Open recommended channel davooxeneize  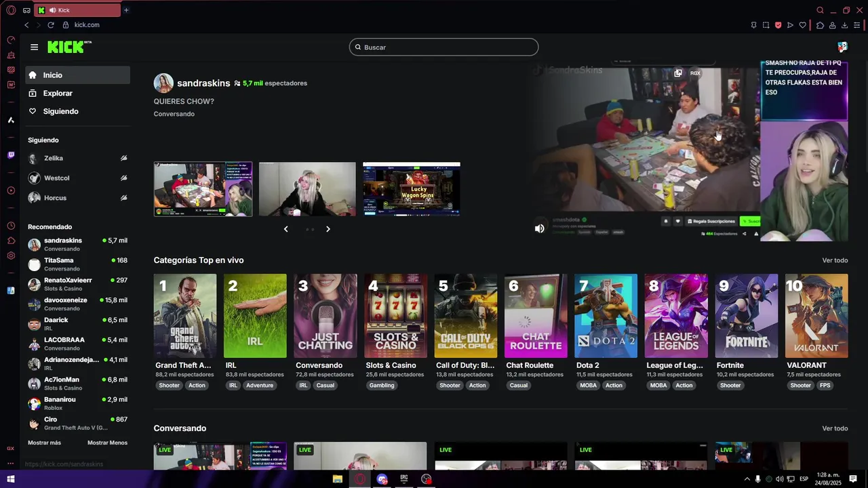[x=77, y=304]
